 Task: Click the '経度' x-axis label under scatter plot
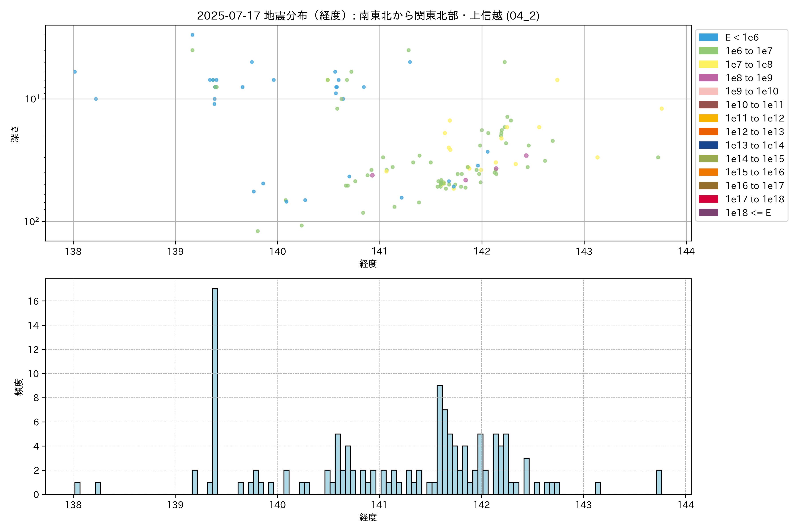pos(368,264)
